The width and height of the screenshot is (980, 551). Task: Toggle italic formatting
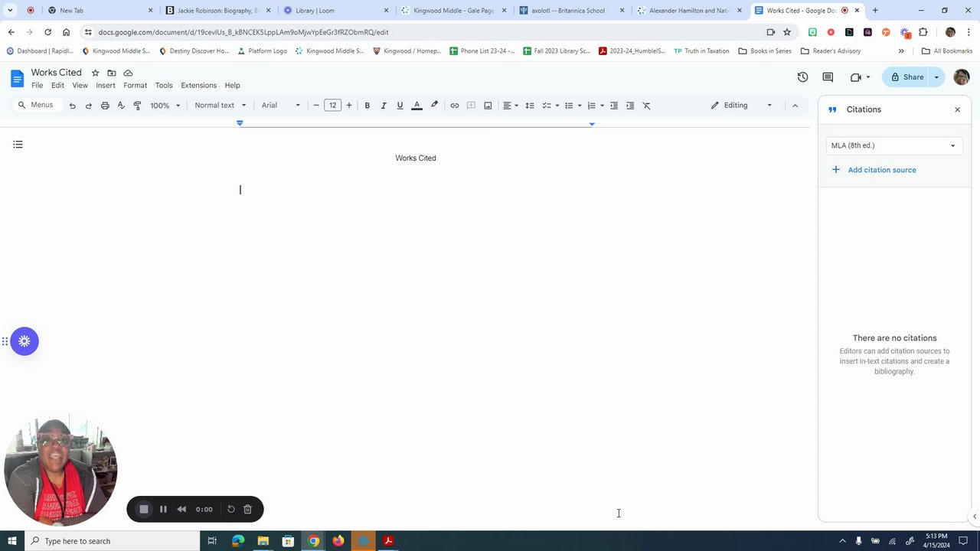384,106
